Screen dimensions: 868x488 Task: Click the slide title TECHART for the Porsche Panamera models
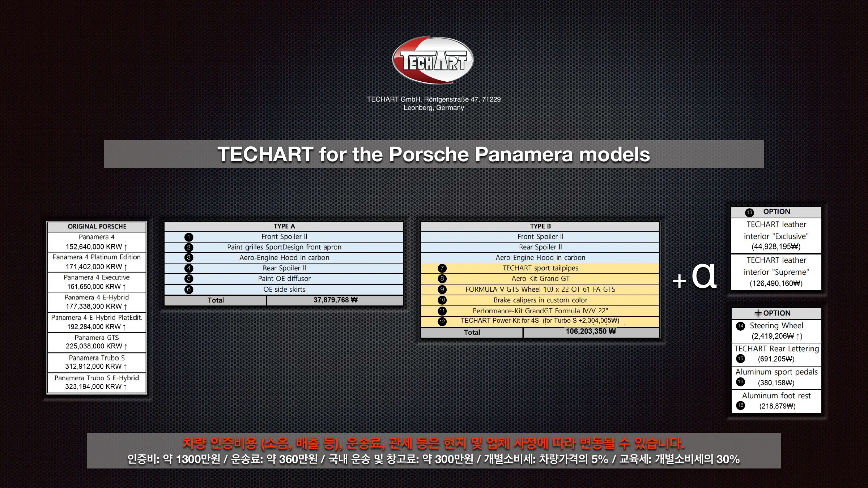[x=434, y=154]
